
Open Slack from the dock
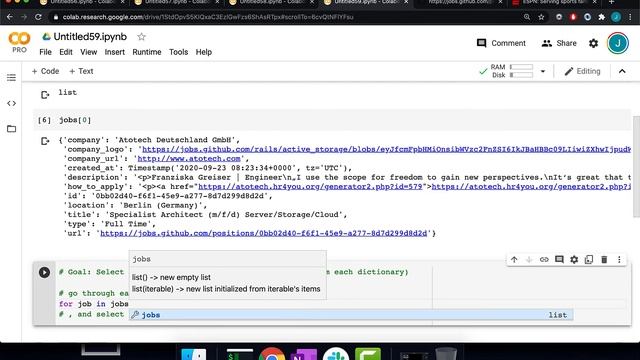coord(336,353)
